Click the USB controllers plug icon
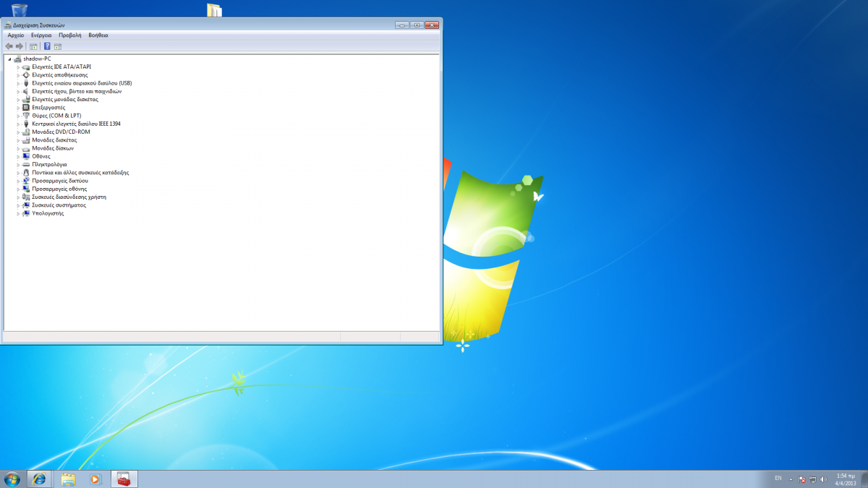 pyautogui.click(x=26, y=83)
